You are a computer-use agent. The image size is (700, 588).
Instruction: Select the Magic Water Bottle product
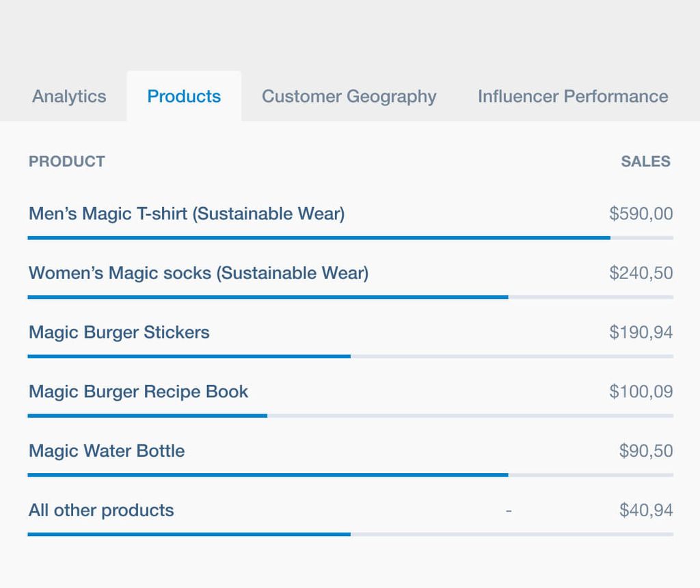[107, 451]
